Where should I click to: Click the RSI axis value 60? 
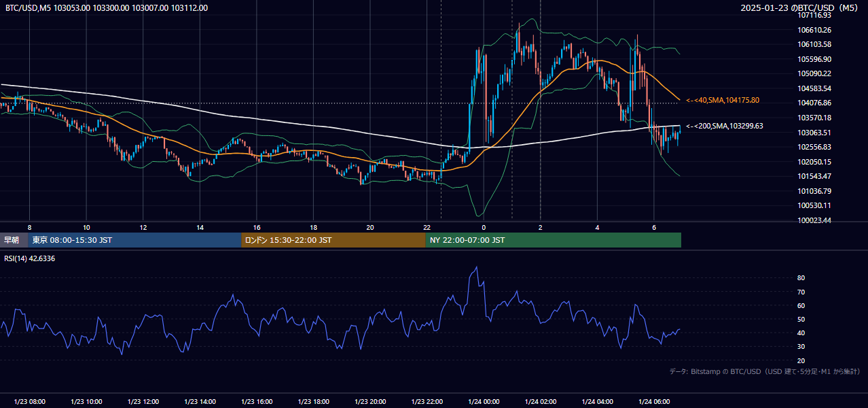[801, 305]
